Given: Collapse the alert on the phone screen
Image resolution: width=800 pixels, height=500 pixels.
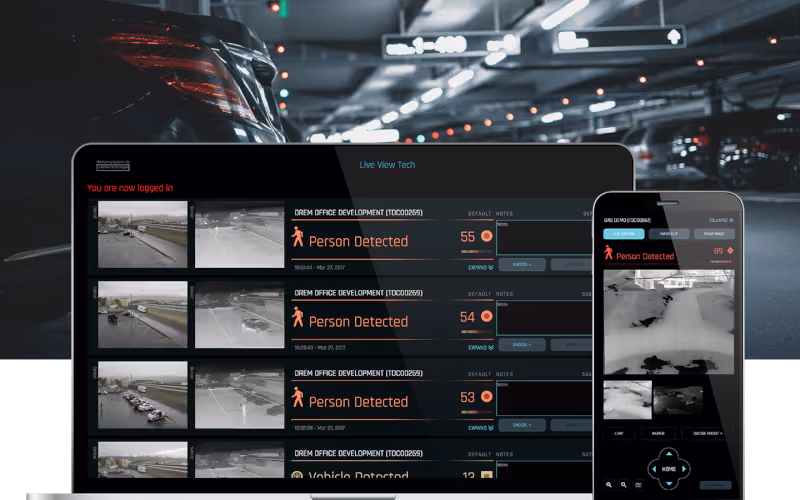Looking at the screenshot, I should coord(721,220).
